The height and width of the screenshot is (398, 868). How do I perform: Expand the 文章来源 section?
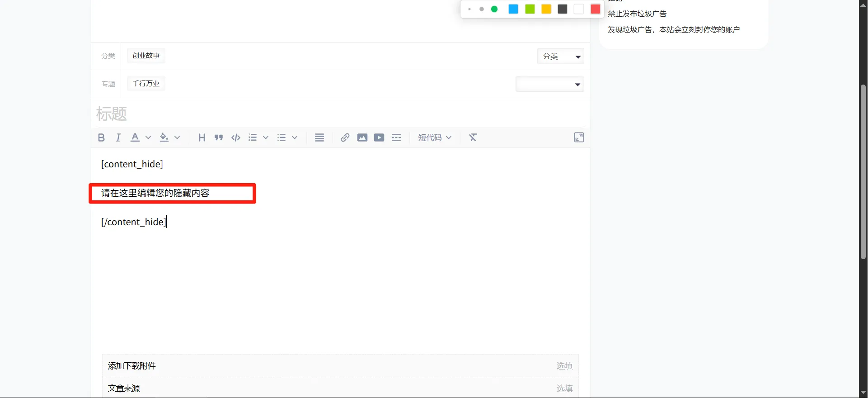pyautogui.click(x=340, y=388)
